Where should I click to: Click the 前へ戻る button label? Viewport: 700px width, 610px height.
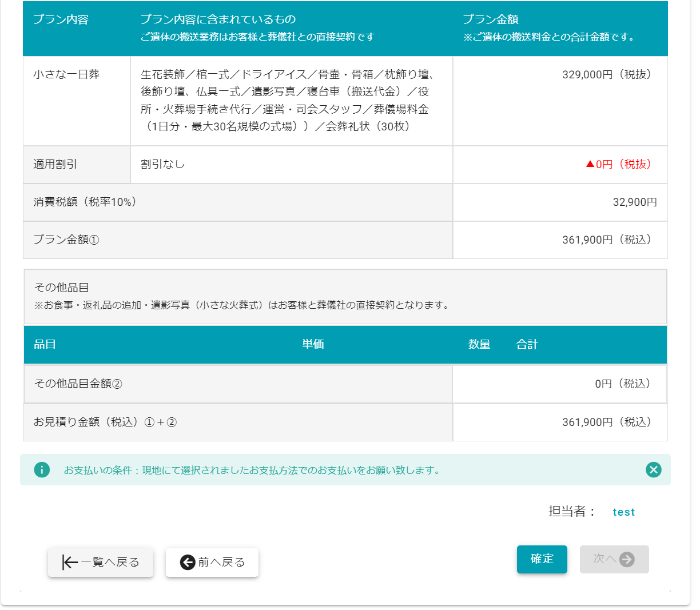pyautogui.click(x=221, y=563)
